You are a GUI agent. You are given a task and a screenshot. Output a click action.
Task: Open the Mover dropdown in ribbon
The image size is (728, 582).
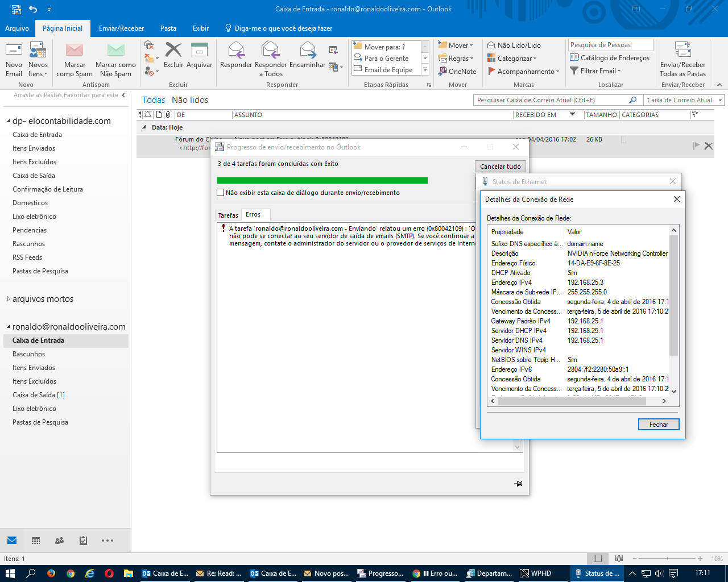pyautogui.click(x=455, y=45)
